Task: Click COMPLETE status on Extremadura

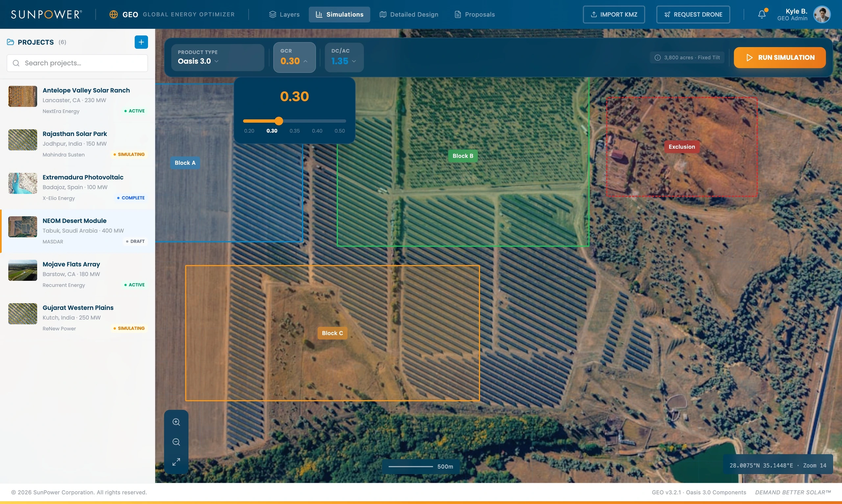Action: [131, 198]
